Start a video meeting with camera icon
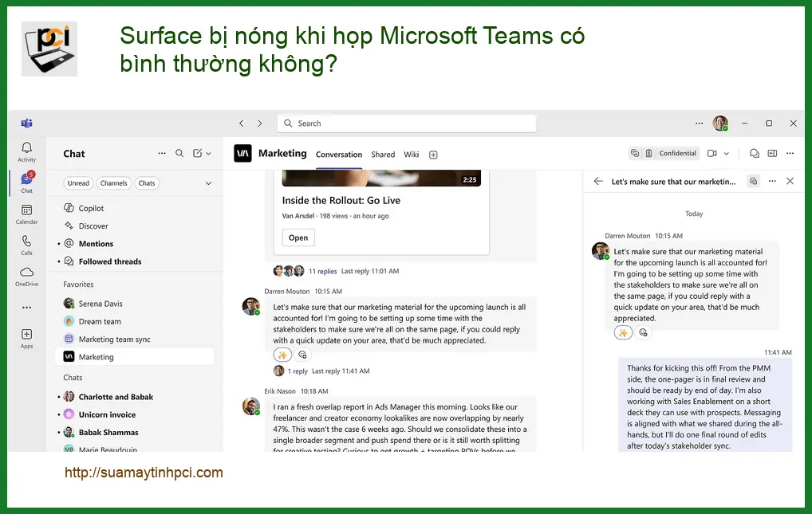 [x=712, y=153]
